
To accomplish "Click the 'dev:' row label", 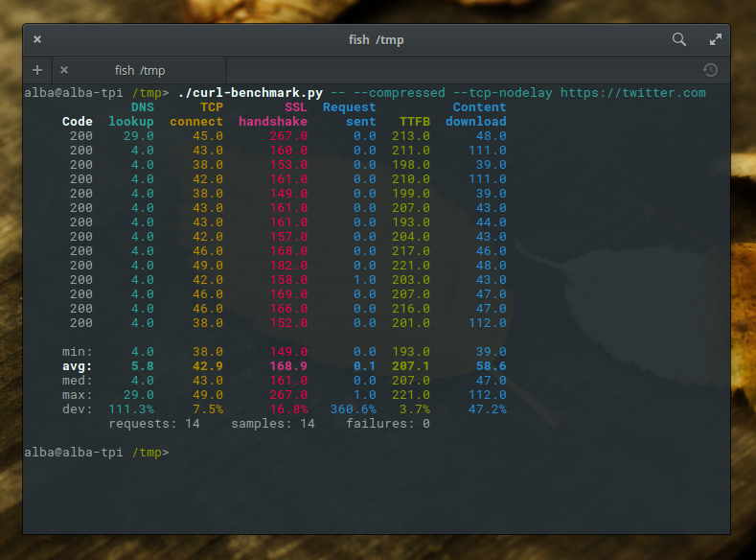I will coord(78,409).
